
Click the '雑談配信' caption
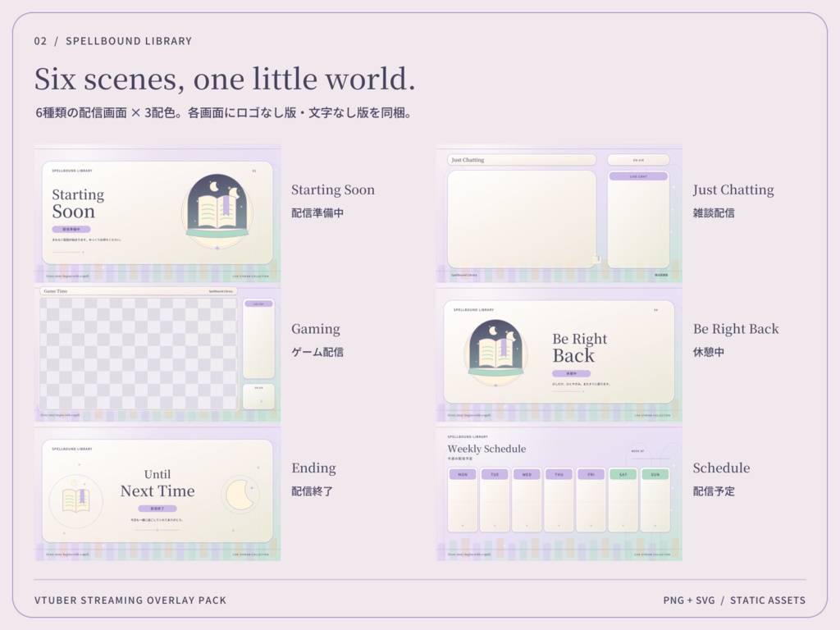click(714, 212)
